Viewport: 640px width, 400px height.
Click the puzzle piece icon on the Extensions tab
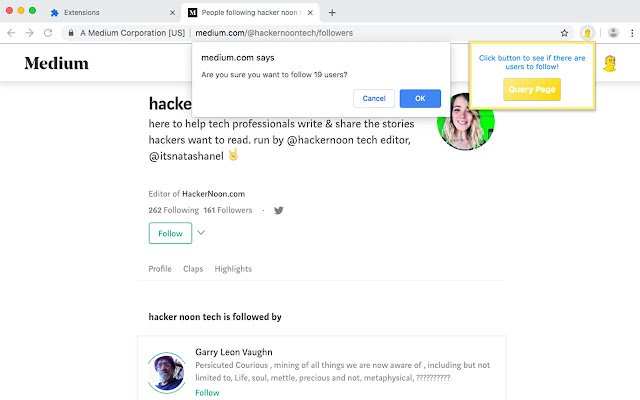pos(54,13)
